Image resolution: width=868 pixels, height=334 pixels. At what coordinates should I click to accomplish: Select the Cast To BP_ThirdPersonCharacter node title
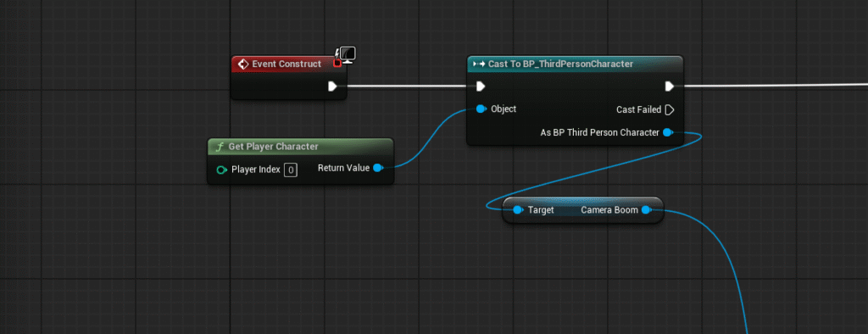[x=560, y=64]
